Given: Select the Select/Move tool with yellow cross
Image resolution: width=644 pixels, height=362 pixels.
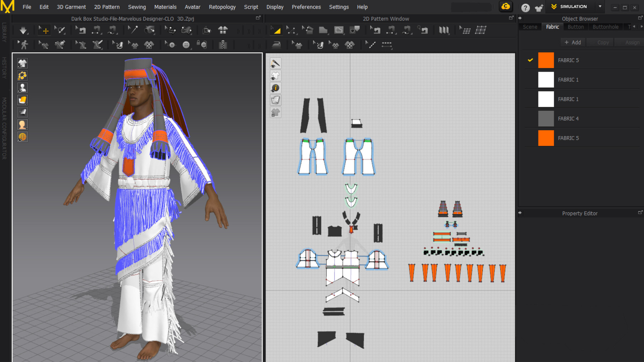Looking at the screenshot, I should (44, 30).
